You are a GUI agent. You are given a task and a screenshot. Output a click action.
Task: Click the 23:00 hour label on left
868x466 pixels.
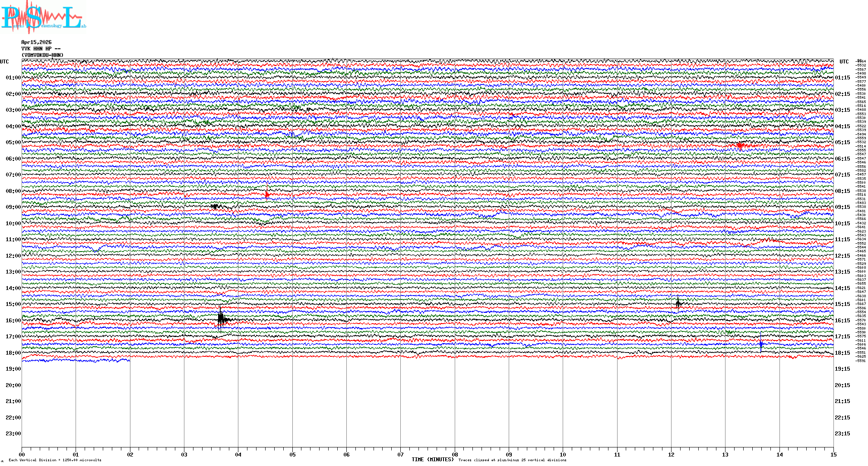coord(13,434)
